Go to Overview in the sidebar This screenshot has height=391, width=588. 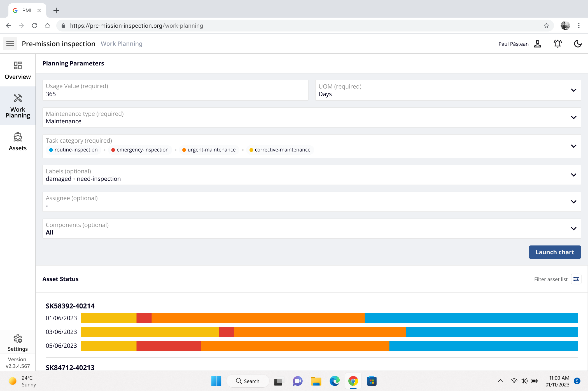coord(18,70)
